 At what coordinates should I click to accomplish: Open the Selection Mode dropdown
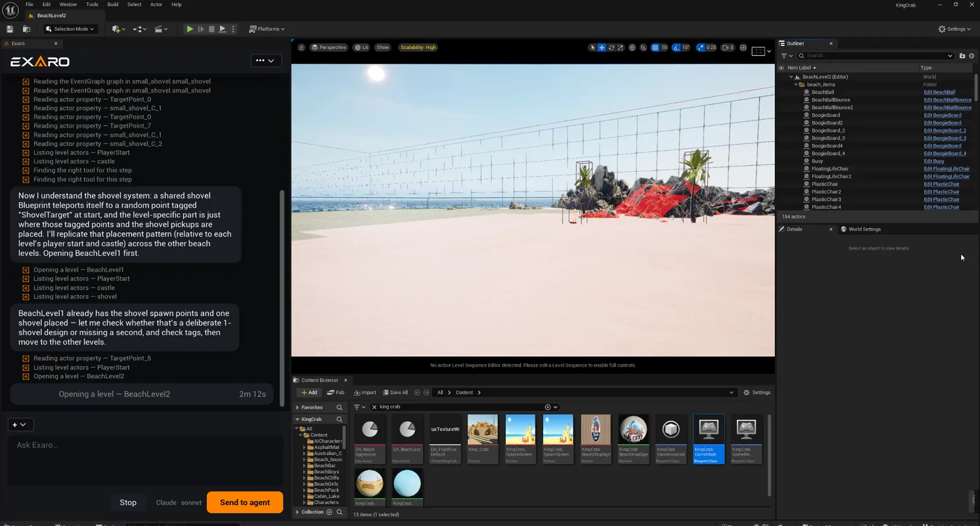tap(70, 29)
